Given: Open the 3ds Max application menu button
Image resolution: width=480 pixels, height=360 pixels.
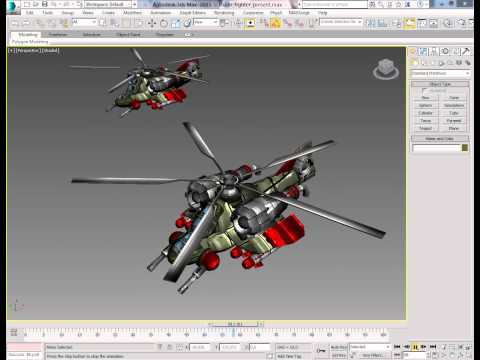Looking at the screenshot, I should click(13, 7).
